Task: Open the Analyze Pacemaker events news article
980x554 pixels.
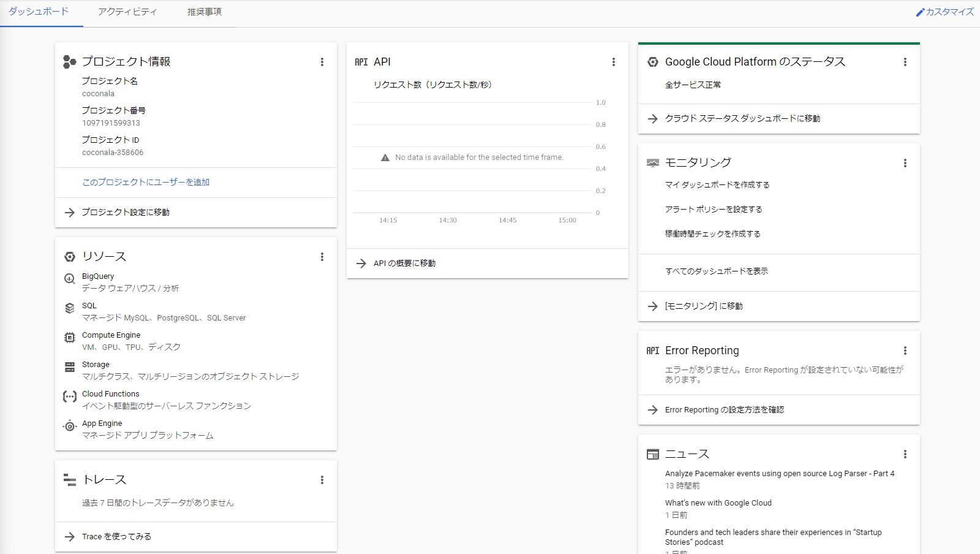Action: pyautogui.click(x=780, y=473)
